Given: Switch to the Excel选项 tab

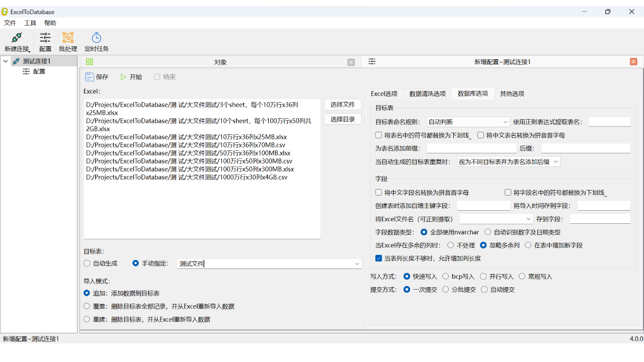Looking at the screenshot, I should pyautogui.click(x=384, y=94).
